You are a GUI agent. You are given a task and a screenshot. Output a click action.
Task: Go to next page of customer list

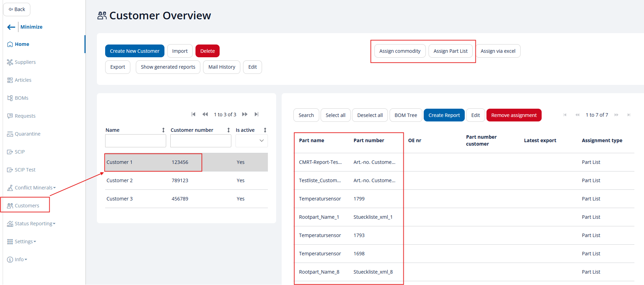click(245, 115)
